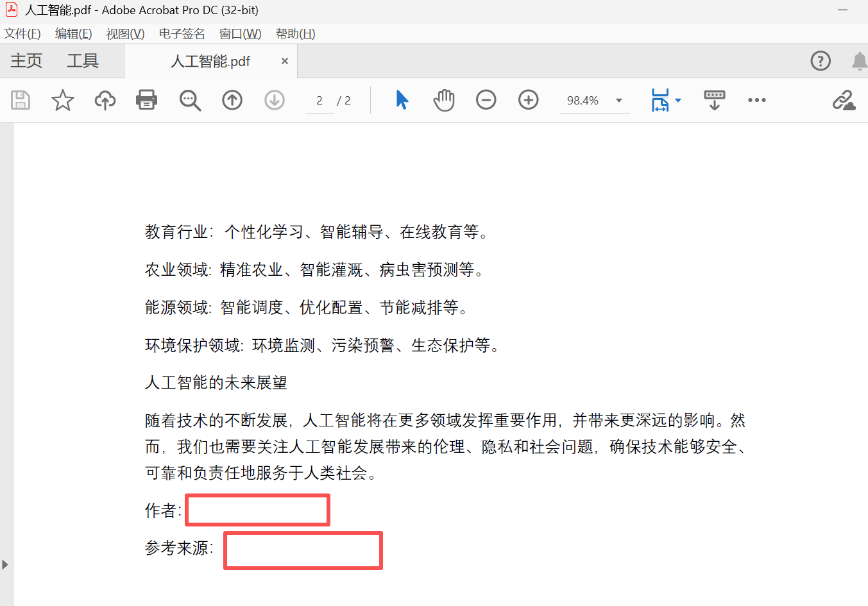Click the previous page up arrow
Image resolution: width=868 pixels, height=606 pixels.
[232, 100]
